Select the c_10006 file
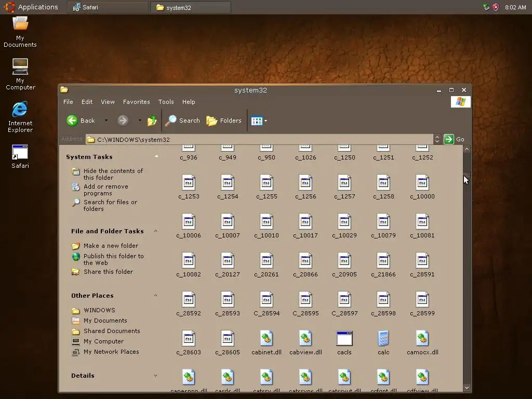The width and height of the screenshot is (532, 399). 189,225
